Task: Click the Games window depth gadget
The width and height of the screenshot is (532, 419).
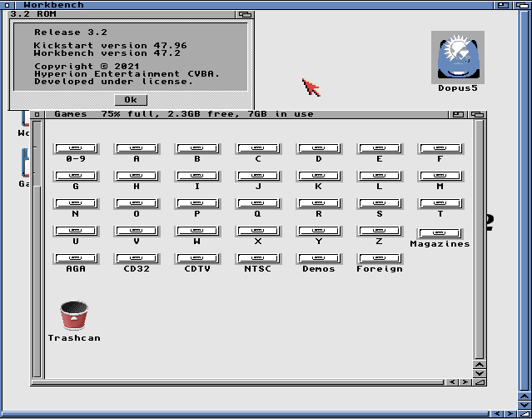Action: click(477, 114)
